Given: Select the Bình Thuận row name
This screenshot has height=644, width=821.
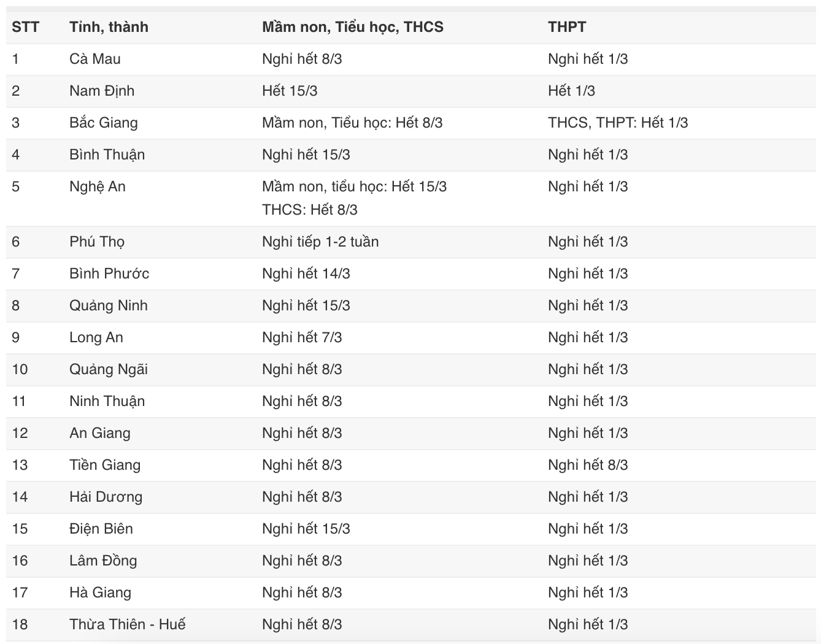Looking at the screenshot, I should click(x=107, y=155).
